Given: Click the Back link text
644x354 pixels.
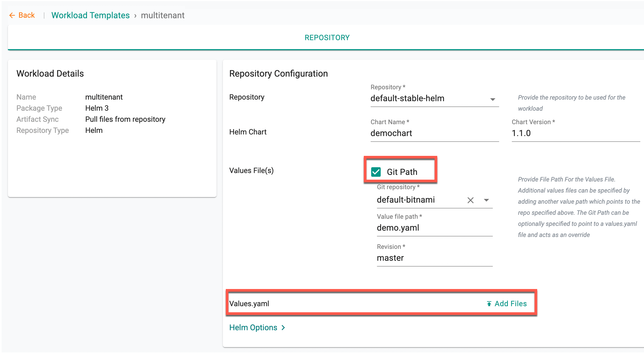Looking at the screenshot, I should (26, 15).
